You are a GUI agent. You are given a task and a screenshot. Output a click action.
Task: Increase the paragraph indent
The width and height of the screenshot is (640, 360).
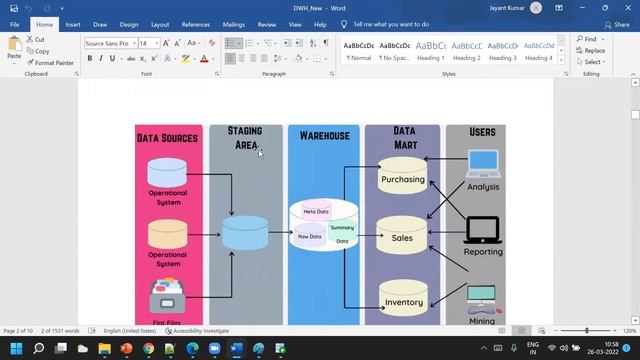click(299, 43)
